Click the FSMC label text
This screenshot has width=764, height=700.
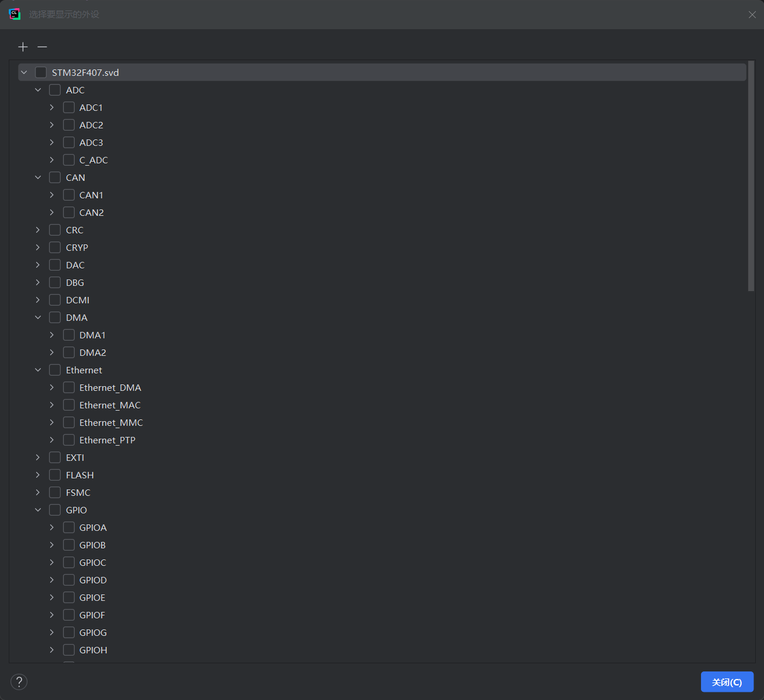(x=78, y=492)
